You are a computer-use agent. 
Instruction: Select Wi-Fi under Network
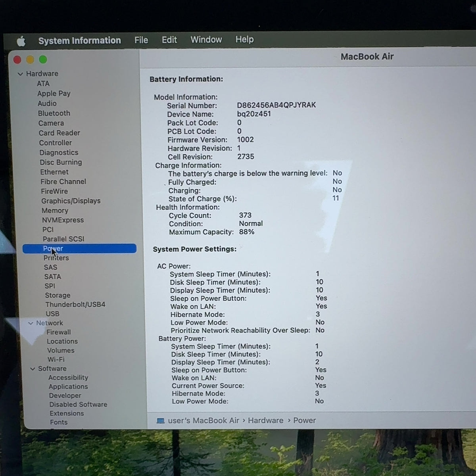[x=56, y=359]
